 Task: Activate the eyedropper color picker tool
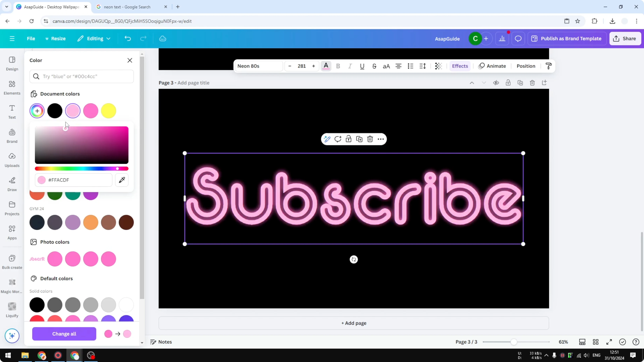[x=122, y=180]
